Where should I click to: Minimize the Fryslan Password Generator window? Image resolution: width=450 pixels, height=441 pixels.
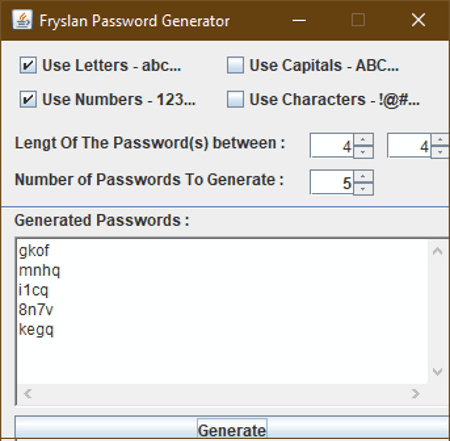click(x=299, y=20)
